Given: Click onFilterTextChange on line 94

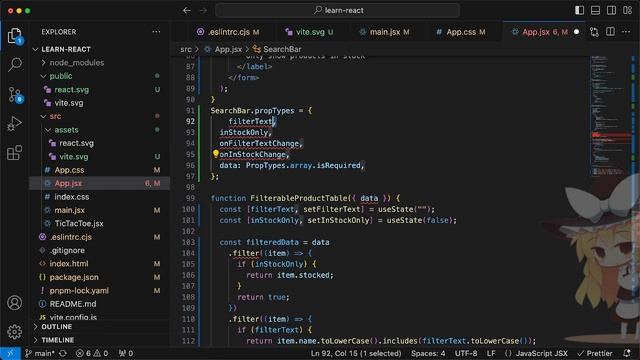Looking at the screenshot, I should click(x=259, y=144).
